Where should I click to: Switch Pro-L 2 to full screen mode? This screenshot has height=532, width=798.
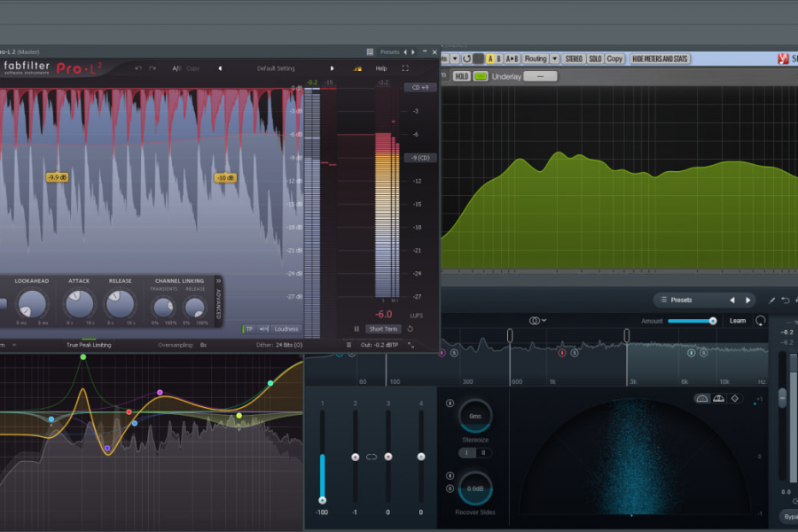point(405,68)
